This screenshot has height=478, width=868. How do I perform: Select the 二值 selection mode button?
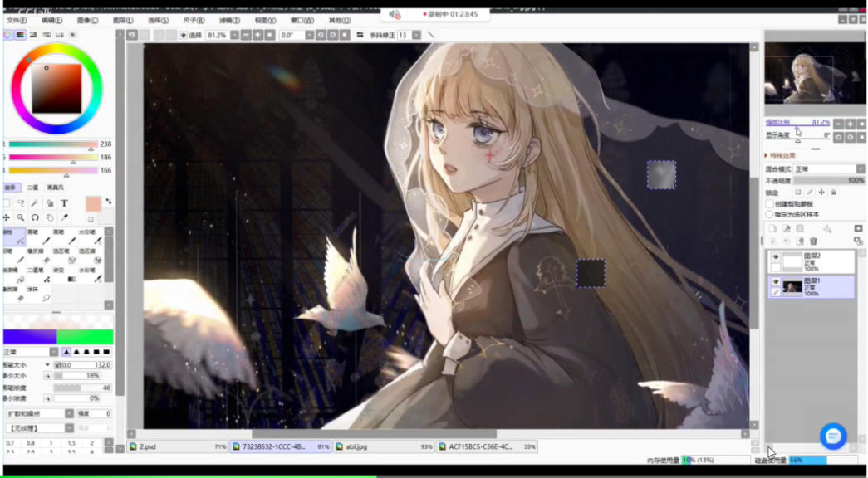coord(32,188)
